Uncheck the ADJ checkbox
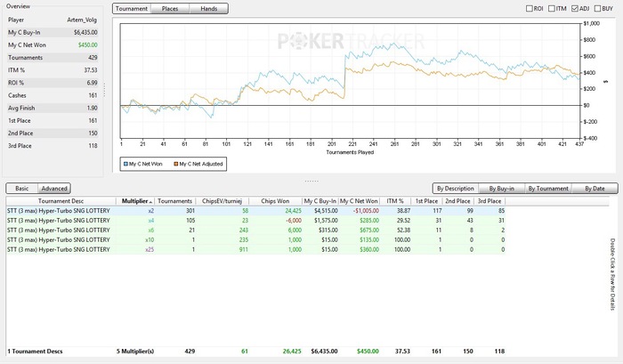Image resolution: width=623 pixels, height=364 pixels. 575,9
